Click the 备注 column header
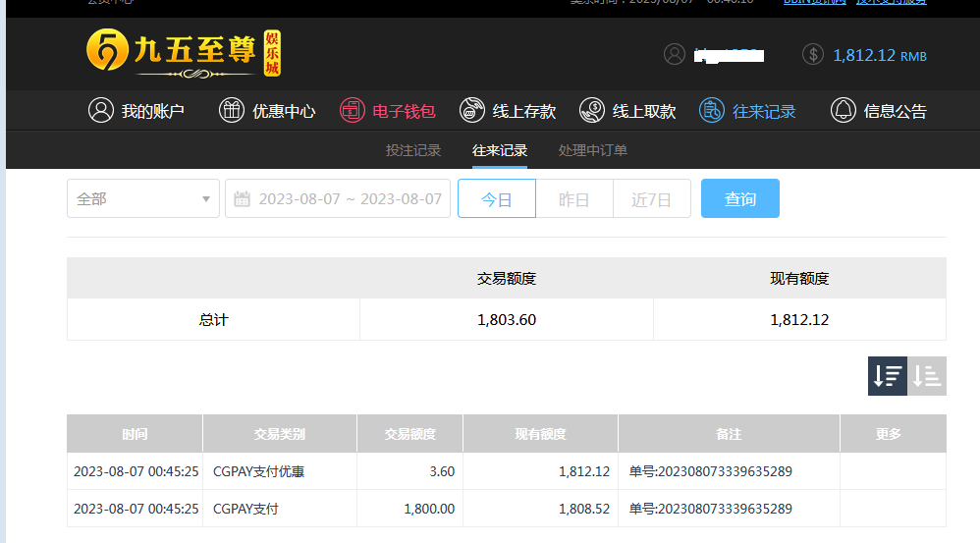 (x=729, y=434)
